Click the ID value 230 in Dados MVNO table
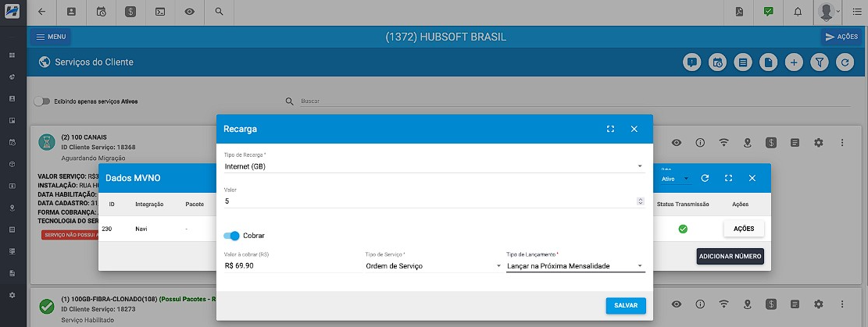Viewport: 868px width, 327px height. pyautogui.click(x=107, y=229)
